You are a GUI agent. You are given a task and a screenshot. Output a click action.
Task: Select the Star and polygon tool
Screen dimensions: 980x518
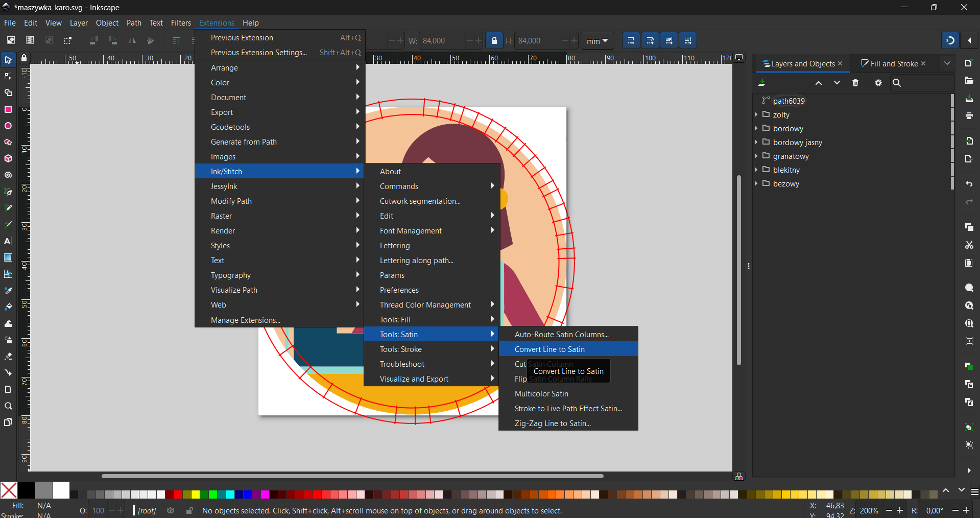point(8,142)
